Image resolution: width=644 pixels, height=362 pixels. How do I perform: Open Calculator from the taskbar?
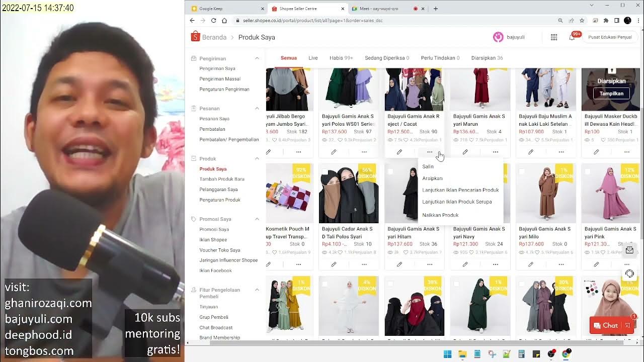(x=521, y=354)
